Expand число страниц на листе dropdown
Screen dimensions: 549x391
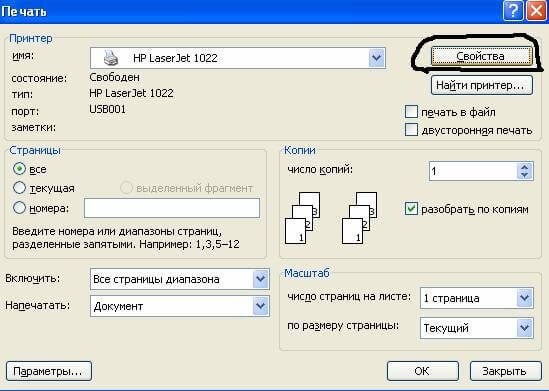[524, 298]
